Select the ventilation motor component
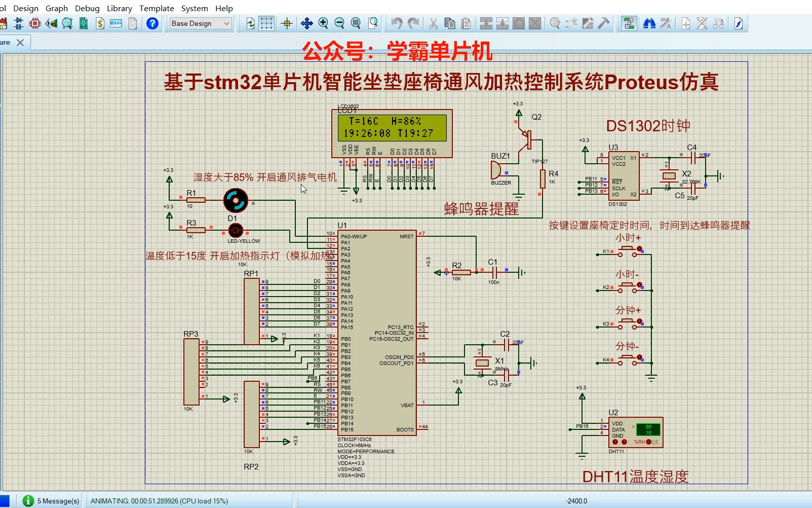The image size is (812, 508). coord(236,200)
